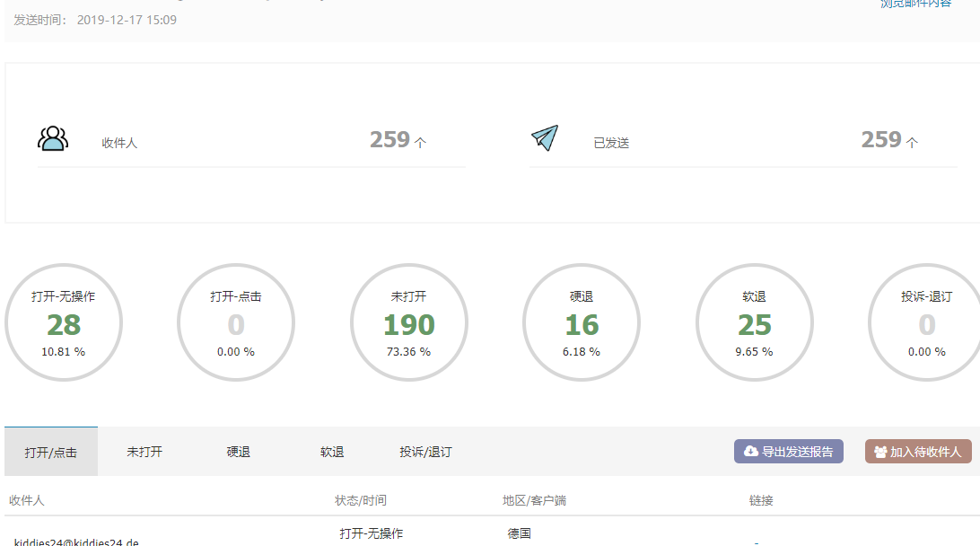The height and width of the screenshot is (546, 980).
Task: Click the 德国 region cell
Action: click(x=520, y=533)
